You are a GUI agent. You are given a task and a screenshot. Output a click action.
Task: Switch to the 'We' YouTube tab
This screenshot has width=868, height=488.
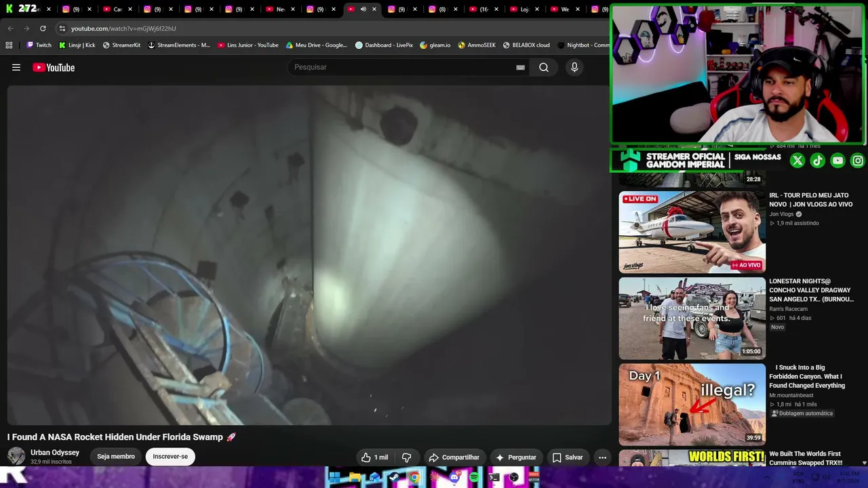click(564, 9)
